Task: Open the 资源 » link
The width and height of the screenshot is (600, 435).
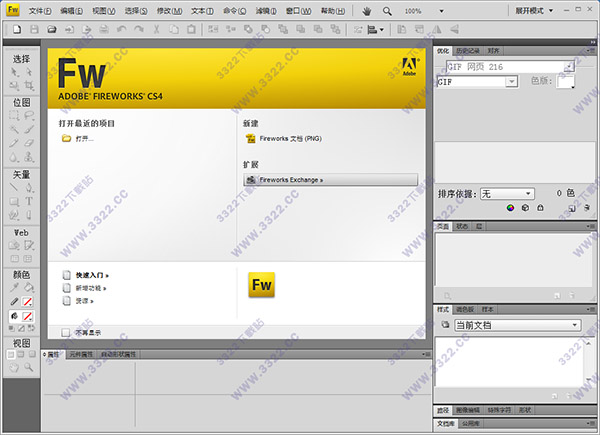Action: [85, 301]
